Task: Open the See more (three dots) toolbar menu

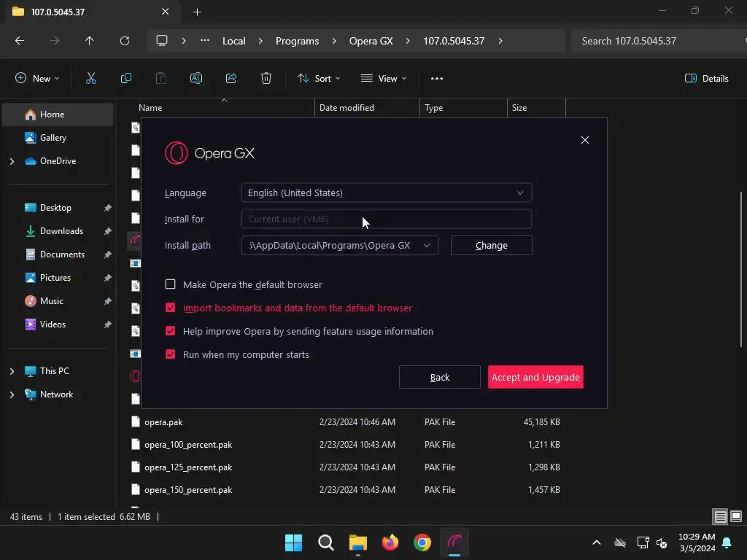Action: 437,79
